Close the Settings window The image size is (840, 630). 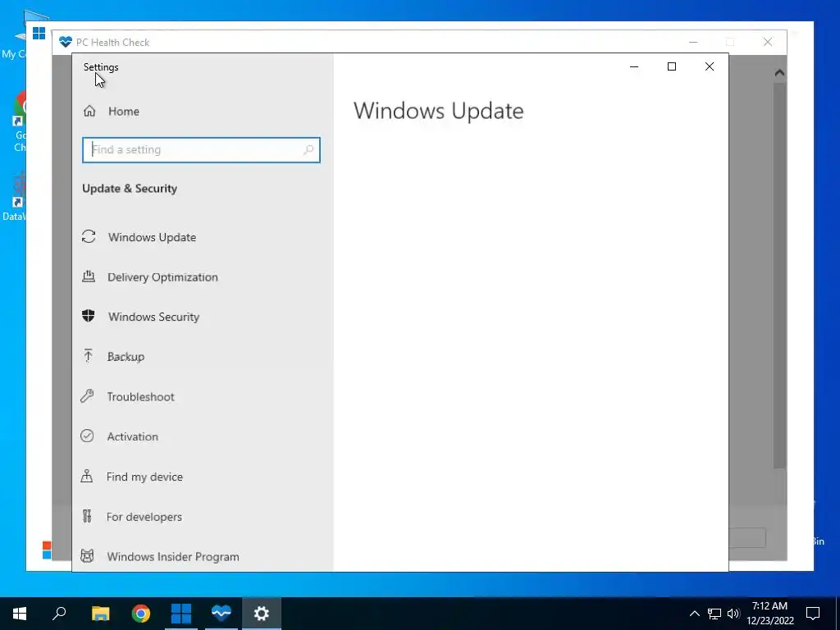(x=710, y=66)
